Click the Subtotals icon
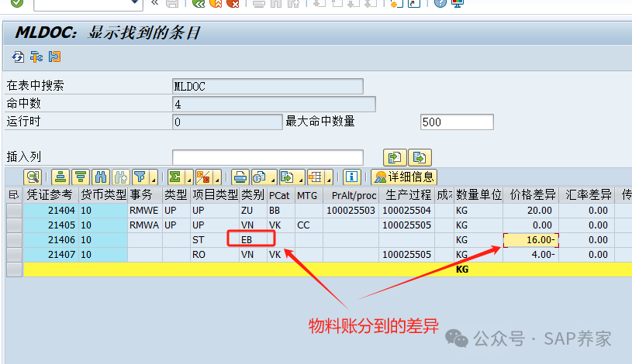 pyautogui.click(x=203, y=177)
